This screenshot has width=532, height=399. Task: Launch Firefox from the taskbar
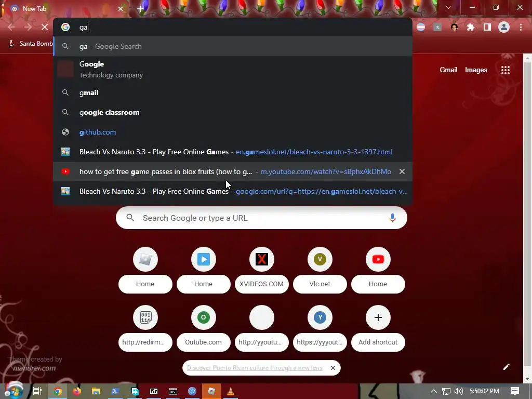[x=77, y=391]
